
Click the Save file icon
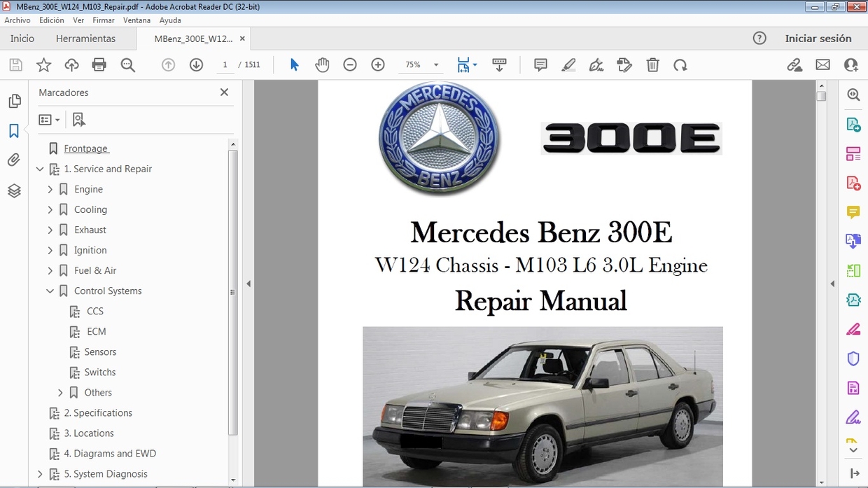coord(15,65)
